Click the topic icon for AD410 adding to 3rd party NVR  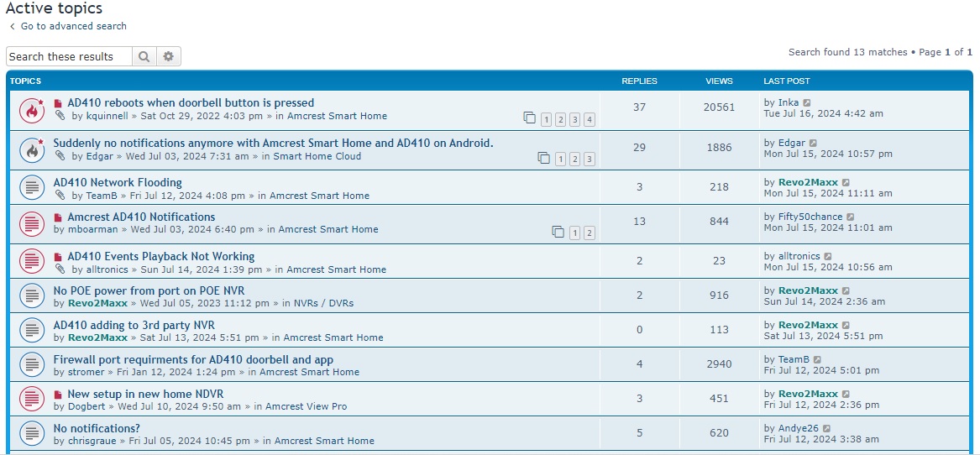31,330
